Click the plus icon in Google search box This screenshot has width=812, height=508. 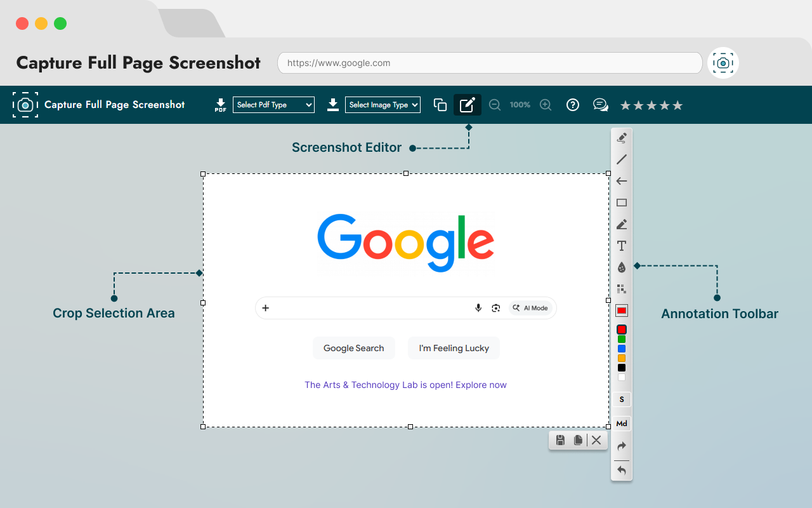266,308
